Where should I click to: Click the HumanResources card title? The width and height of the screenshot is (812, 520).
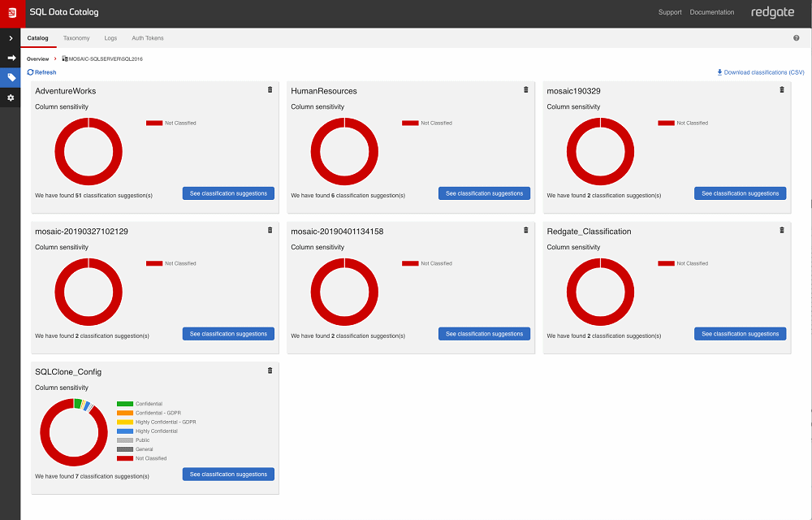[324, 91]
